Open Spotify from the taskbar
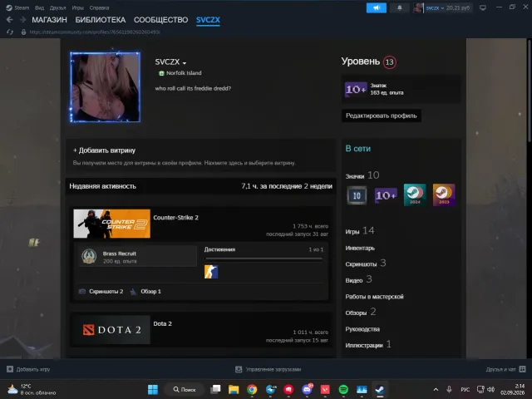Screen dimensions: 532x399 343,389
